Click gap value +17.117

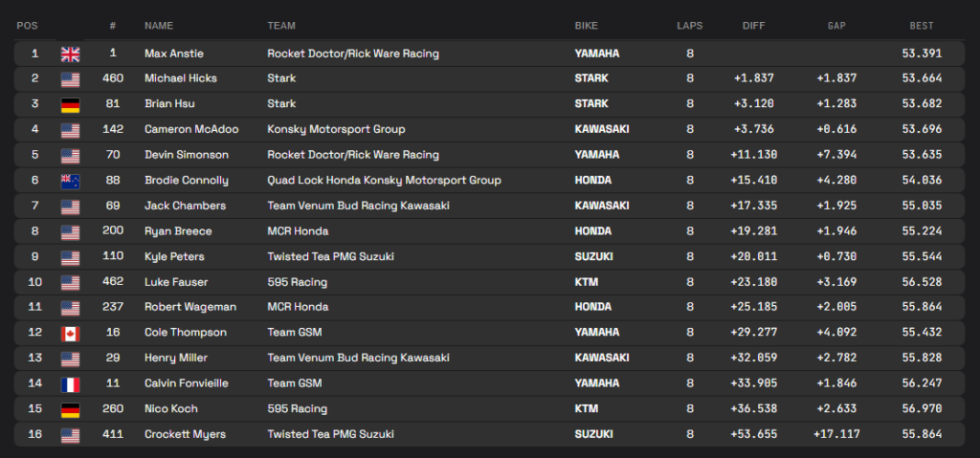pyautogui.click(x=836, y=434)
